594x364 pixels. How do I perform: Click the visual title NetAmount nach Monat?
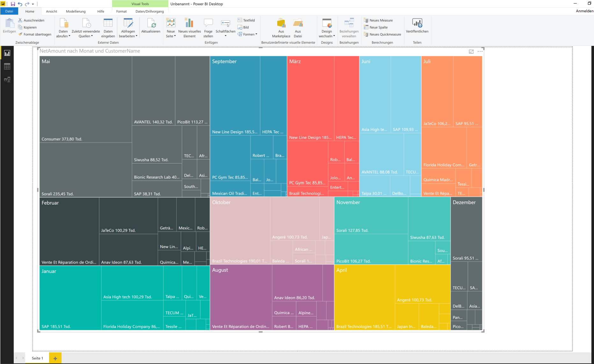coord(90,51)
